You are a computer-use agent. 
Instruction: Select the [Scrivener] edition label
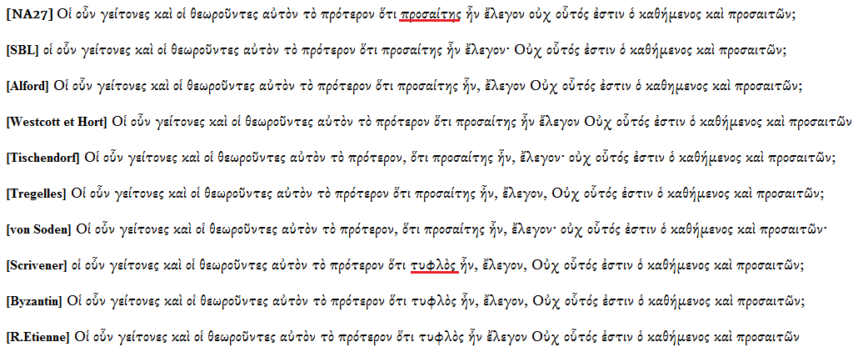(x=37, y=265)
